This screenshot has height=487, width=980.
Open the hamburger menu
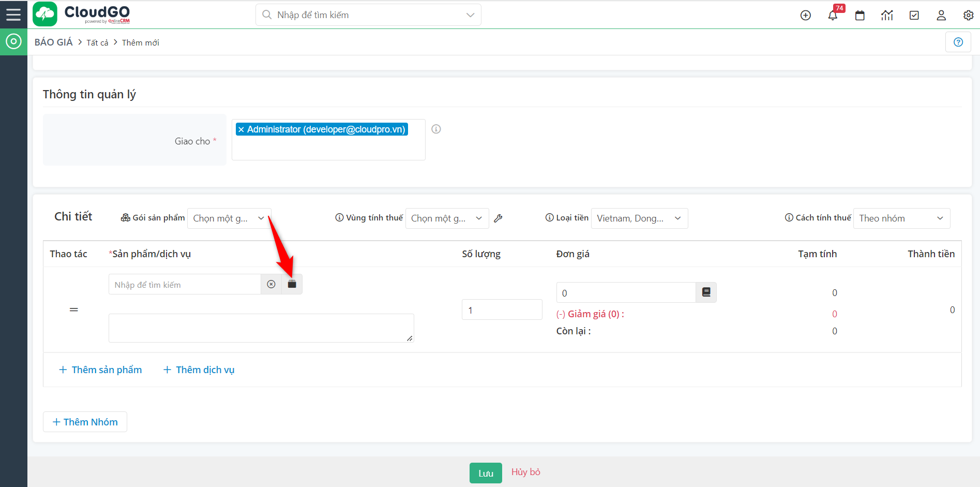point(13,14)
